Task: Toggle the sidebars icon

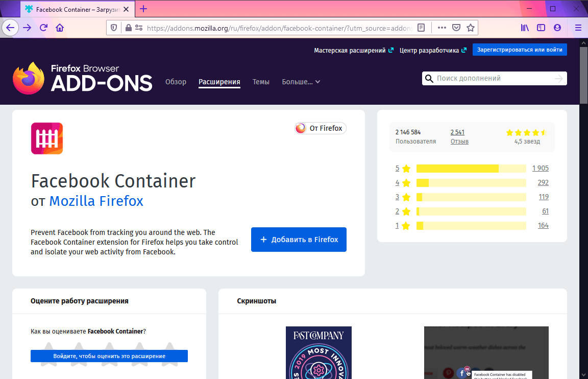Action: pyautogui.click(x=541, y=28)
